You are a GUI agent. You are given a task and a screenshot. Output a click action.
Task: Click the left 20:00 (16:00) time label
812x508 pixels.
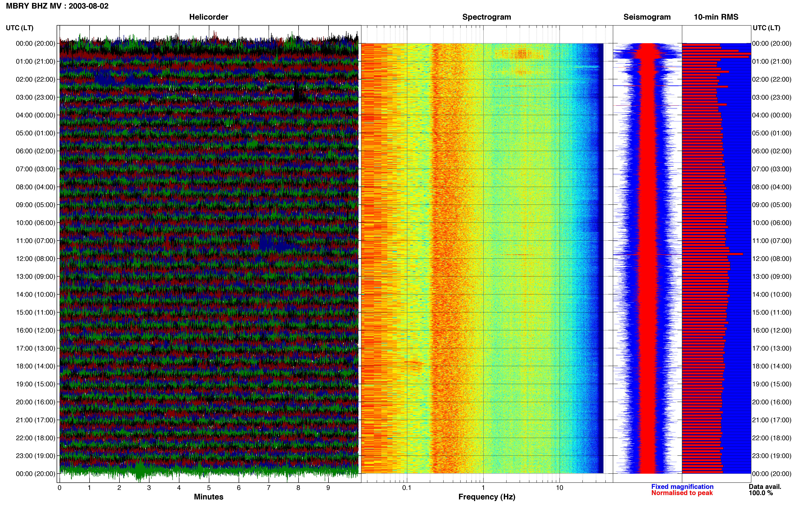(x=36, y=402)
